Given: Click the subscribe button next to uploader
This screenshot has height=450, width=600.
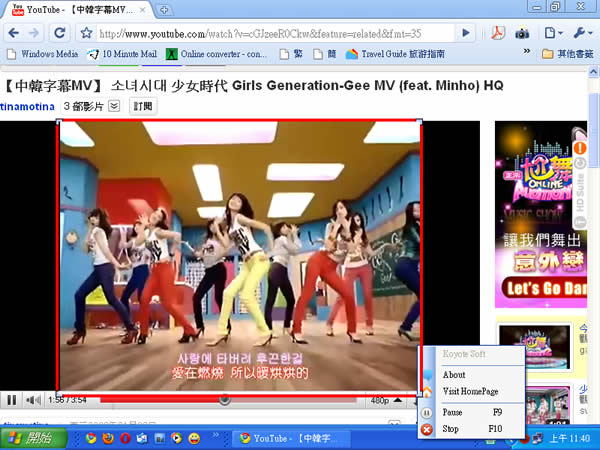Looking at the screenshot, I should pyautogui.click(x=143, y=105).
